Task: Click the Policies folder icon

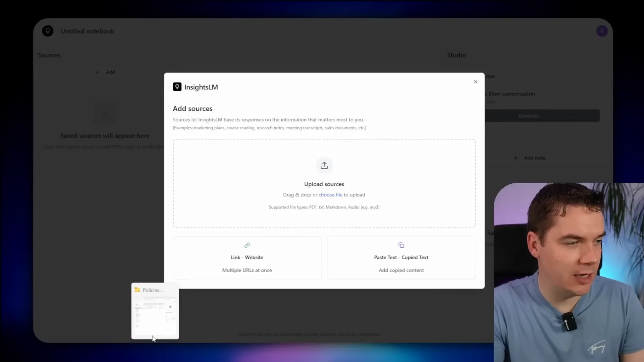Action: point(137,290)
